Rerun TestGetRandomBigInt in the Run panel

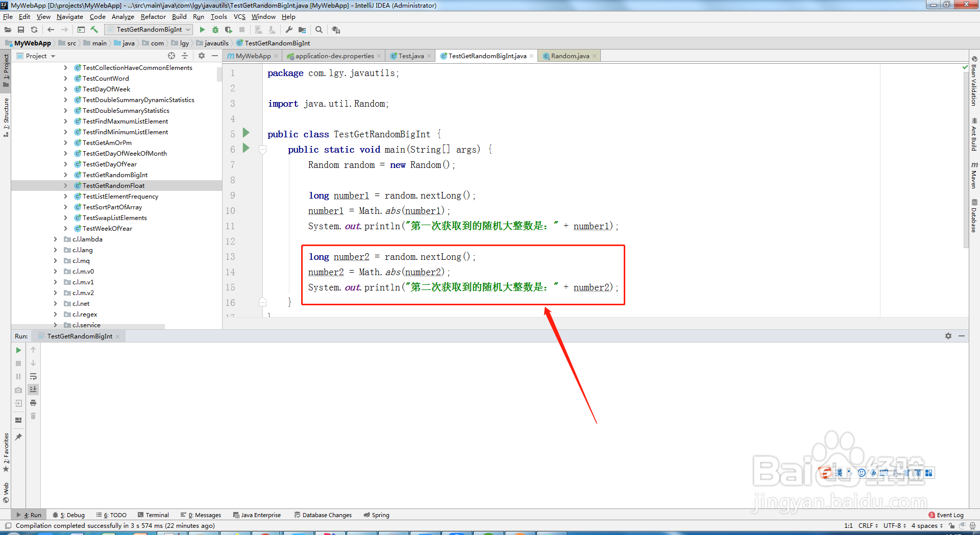tap(18, 350)
